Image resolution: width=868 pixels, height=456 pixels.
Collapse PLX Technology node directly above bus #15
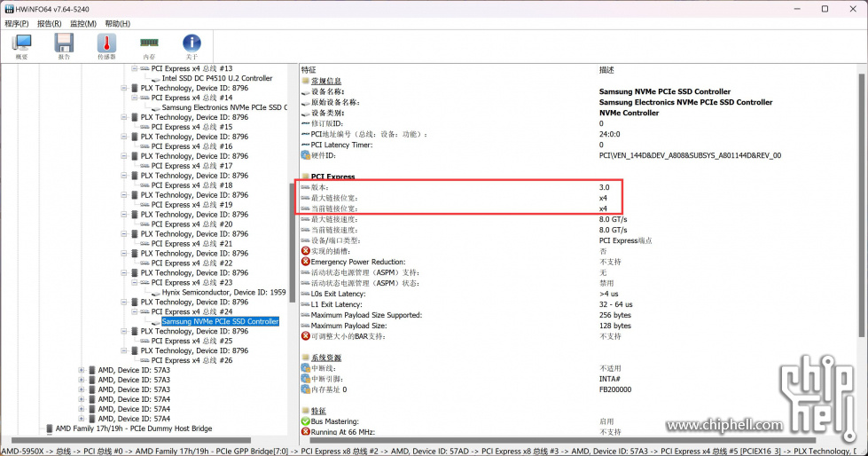[123, 117]
